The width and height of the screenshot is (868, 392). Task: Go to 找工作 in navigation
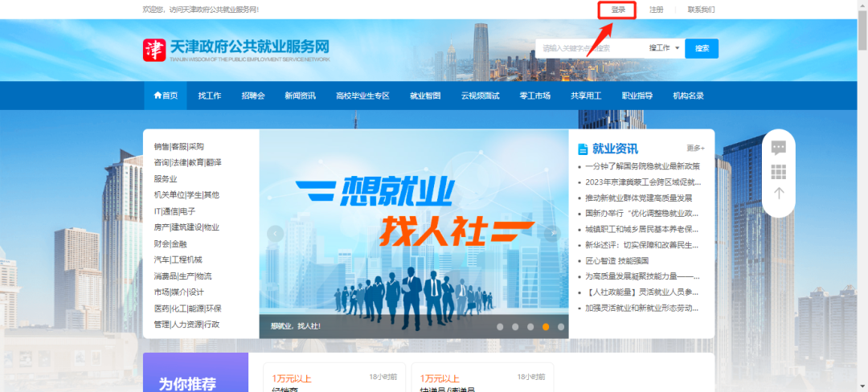pos(210,96)
